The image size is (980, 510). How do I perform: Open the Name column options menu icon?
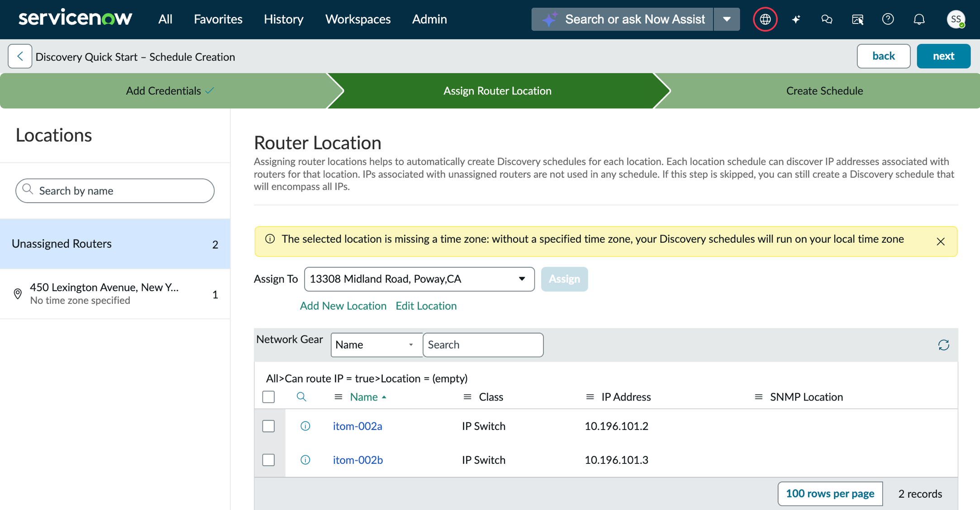point(338,397)
